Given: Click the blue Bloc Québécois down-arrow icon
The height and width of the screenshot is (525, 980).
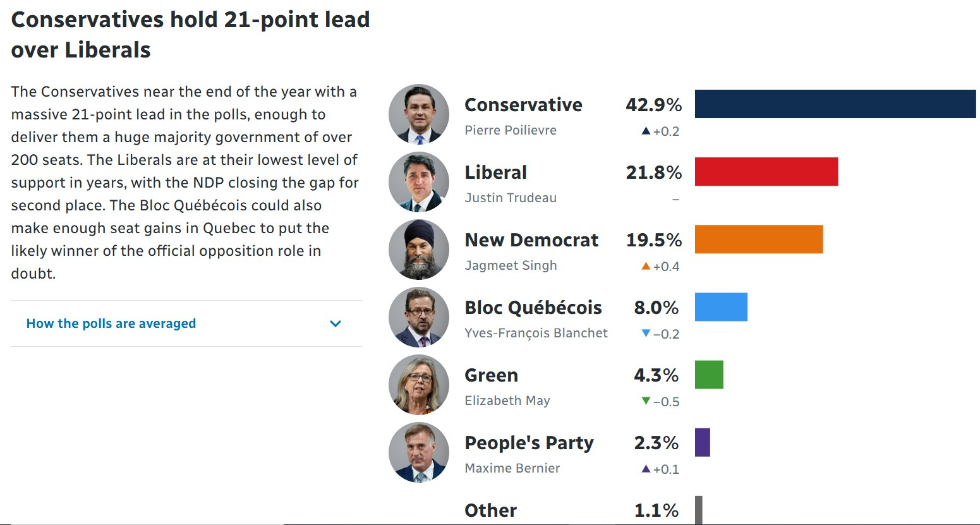Looking at the screenshot, I should (x=646, y=333).
